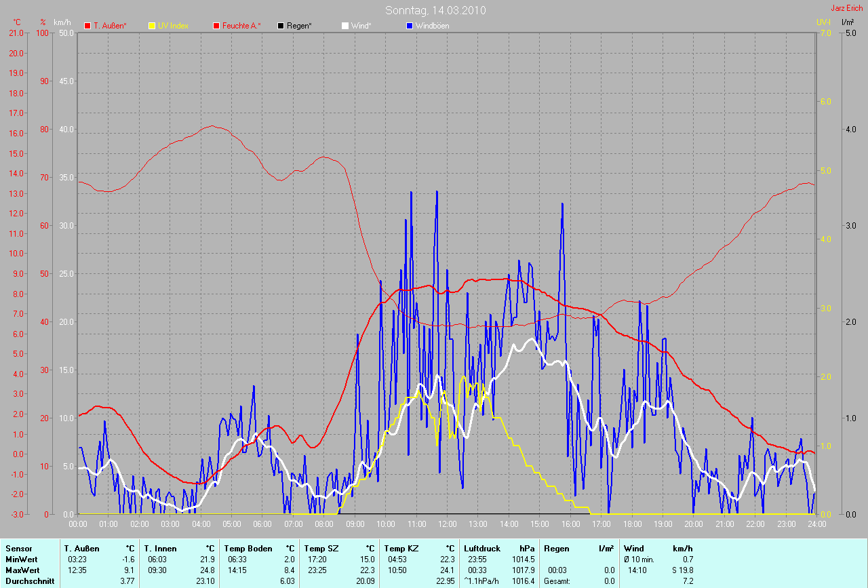Click the white Wind legend square

pyautogui.click(x=344, y=26)
